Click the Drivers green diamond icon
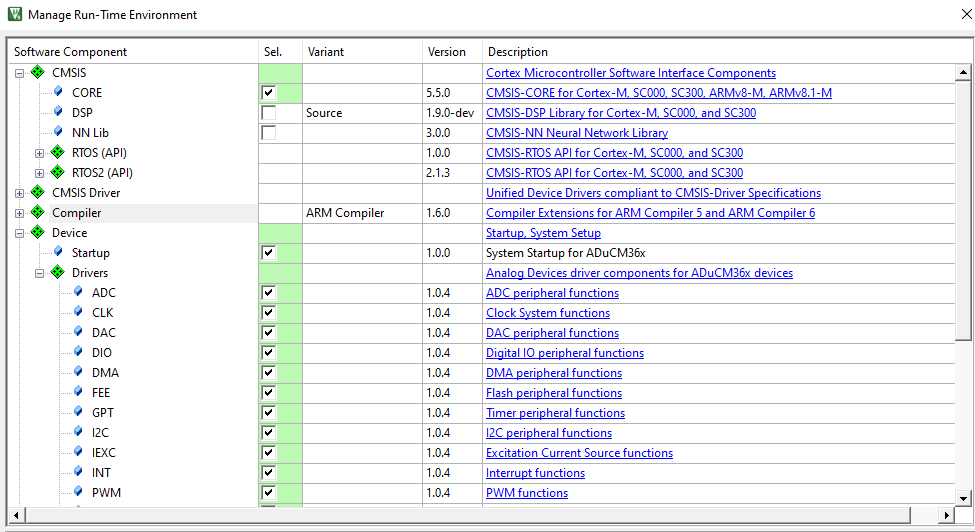The width and height of the screenshot is (975, 532). (x=58, y=272)
